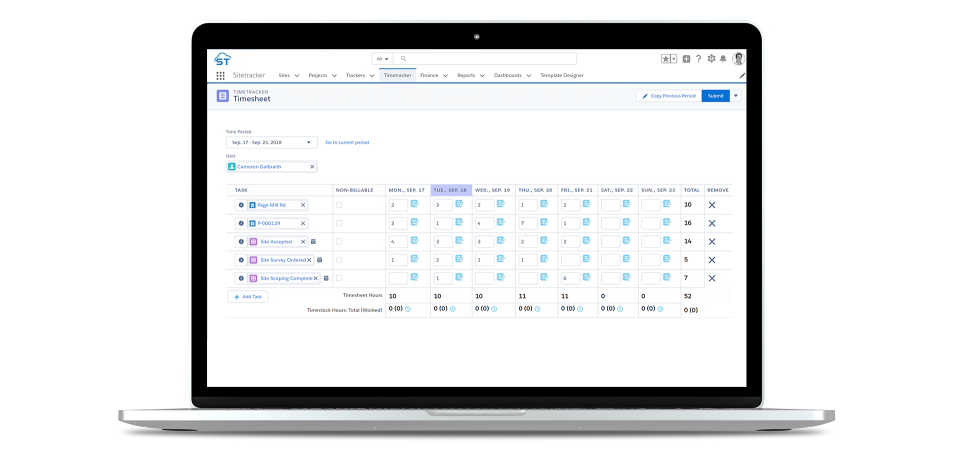Click the Sitetracker ST cloud logo
Screen dimensions: 960x463
[223, 59]
